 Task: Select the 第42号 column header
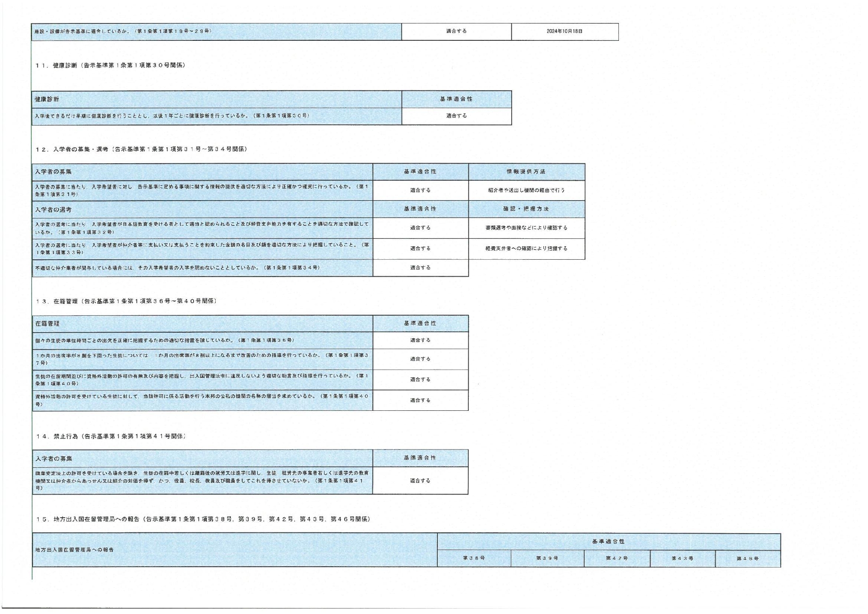point(617,558)
